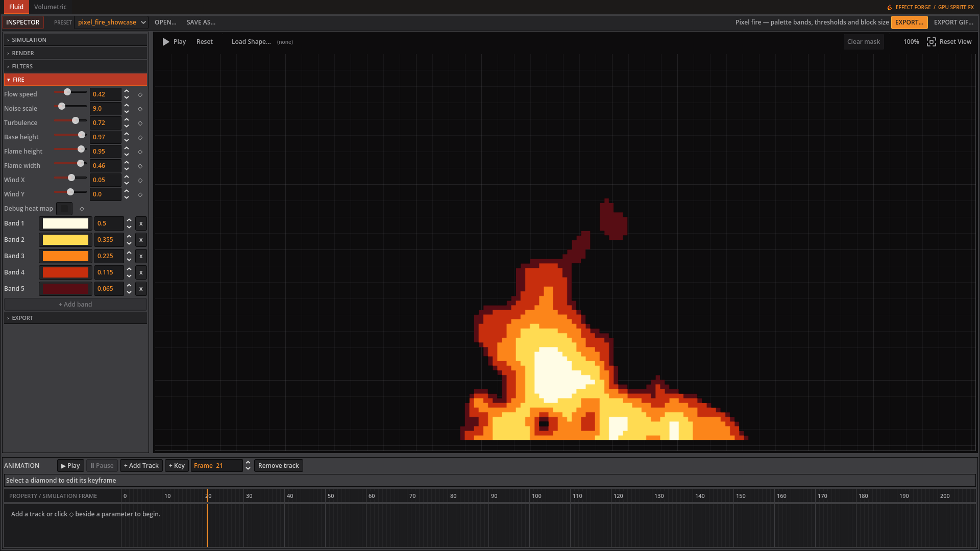Click the keyframe diamond beside Wind Y
The height and width of the screenshot is (551, 980).
pyautogui.click(x=140, y=194)
